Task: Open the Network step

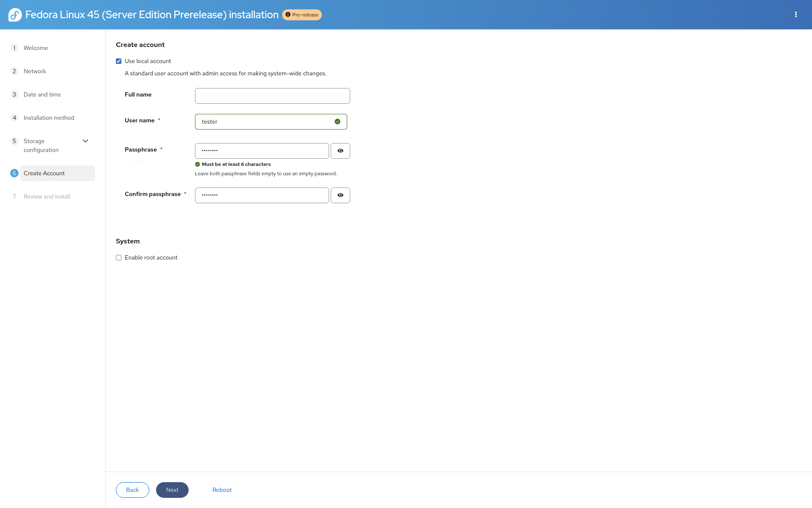Action: (35, 71)
